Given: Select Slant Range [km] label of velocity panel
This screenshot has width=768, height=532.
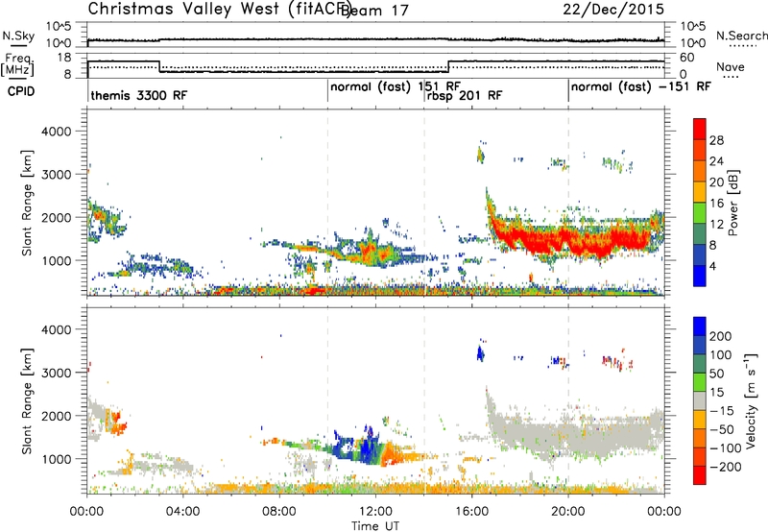Looking at the screenshot, I should coord(27,400).
